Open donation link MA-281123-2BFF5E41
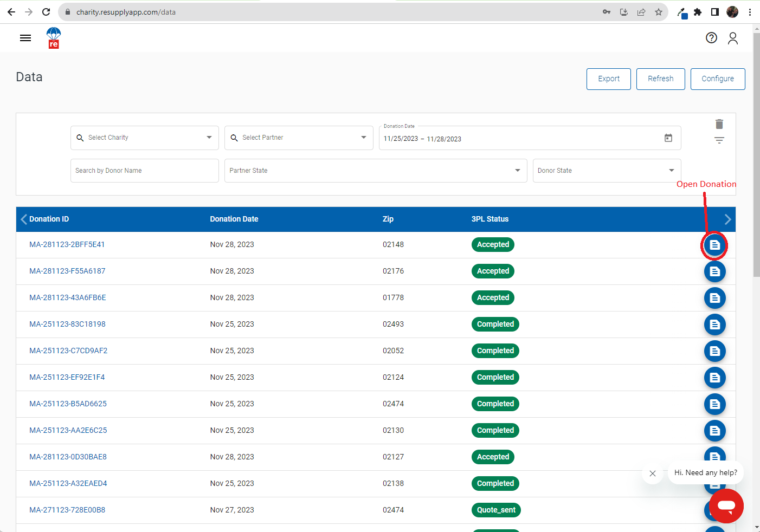Screen dimensions: 760x532 [x=67, y=244]
